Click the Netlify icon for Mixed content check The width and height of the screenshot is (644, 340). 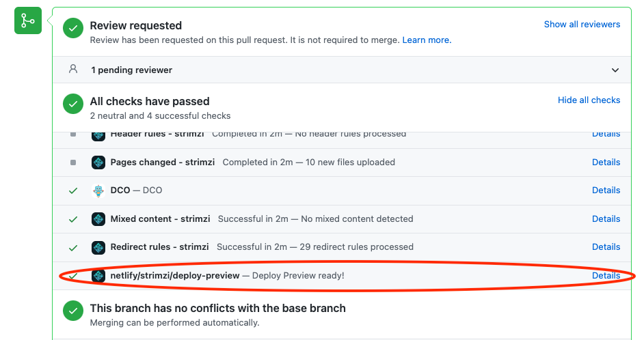pyautogui.click(x=98, y=219)
